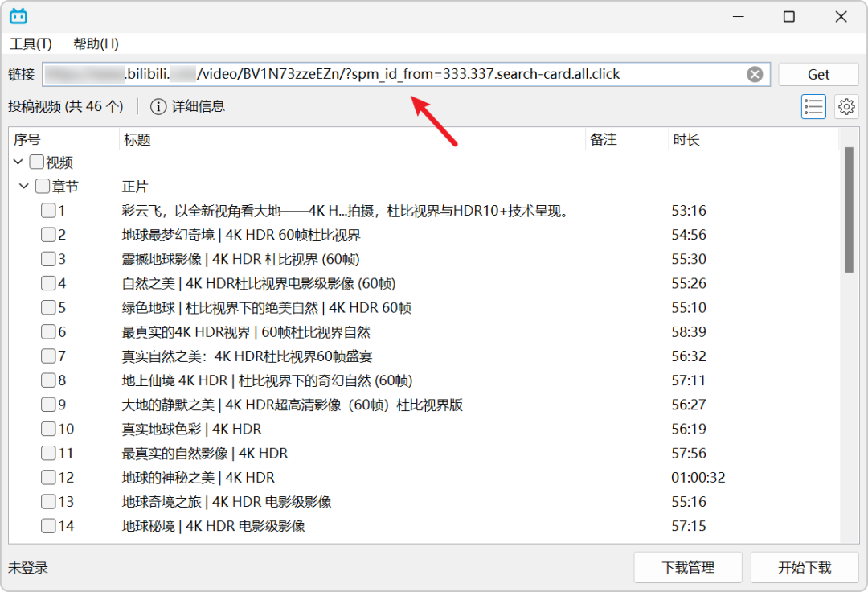The image size is (868, 592).
Task: Open settings via the gear icon
Action: 846,106
